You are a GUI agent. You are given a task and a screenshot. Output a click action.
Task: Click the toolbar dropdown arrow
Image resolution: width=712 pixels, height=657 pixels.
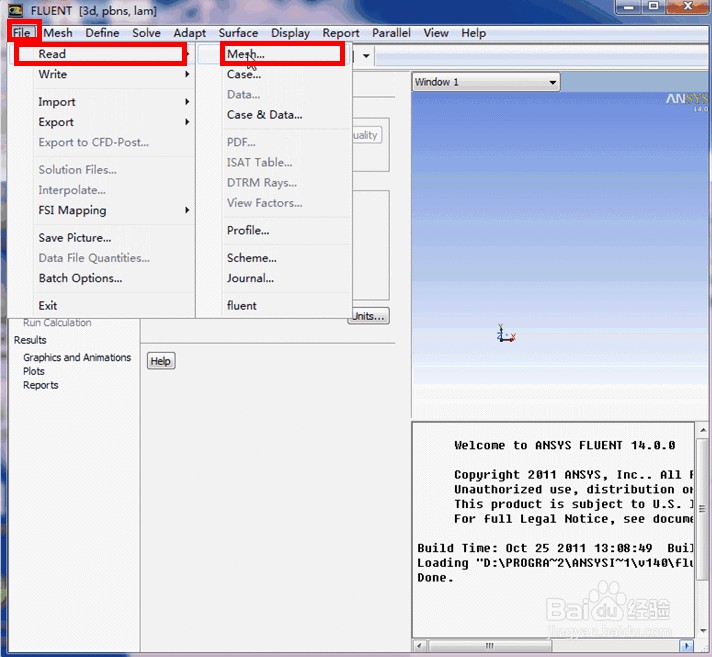pyautogui.click(x=366, y=56)
